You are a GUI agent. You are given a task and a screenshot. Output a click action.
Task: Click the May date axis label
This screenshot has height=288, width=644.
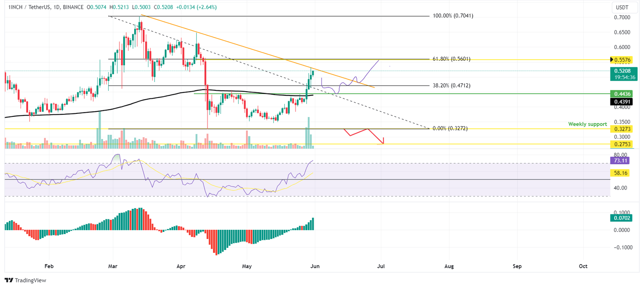(247, 266)
